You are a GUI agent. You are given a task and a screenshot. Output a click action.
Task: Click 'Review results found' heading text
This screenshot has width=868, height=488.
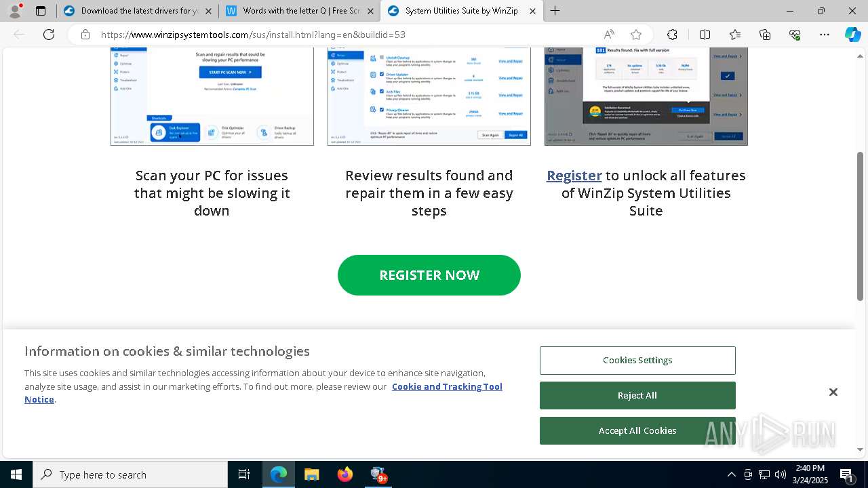pyautogui.click(x=429, y=193)
